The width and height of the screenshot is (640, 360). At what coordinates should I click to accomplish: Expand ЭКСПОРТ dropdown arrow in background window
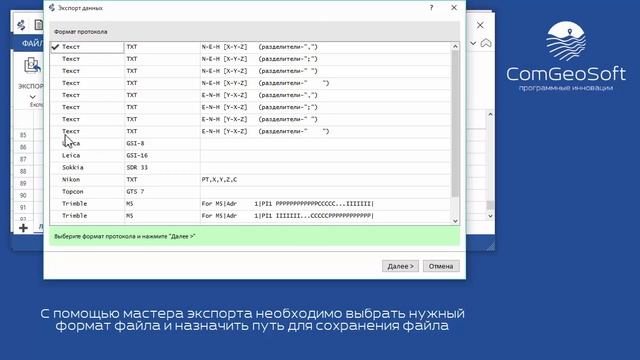pos(33,97)
